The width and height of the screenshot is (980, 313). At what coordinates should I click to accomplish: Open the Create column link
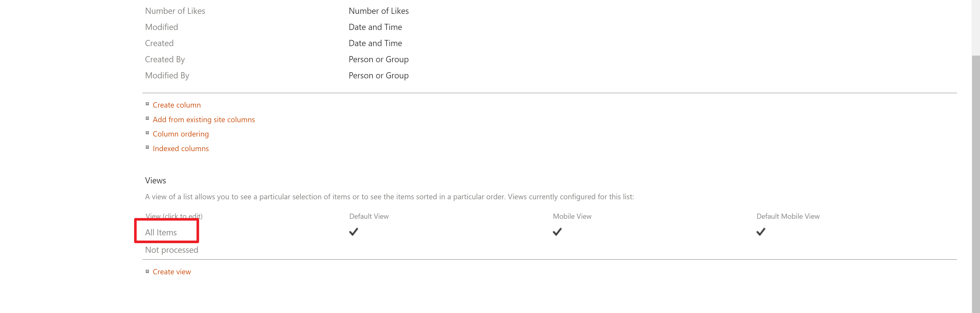(177, 105)
